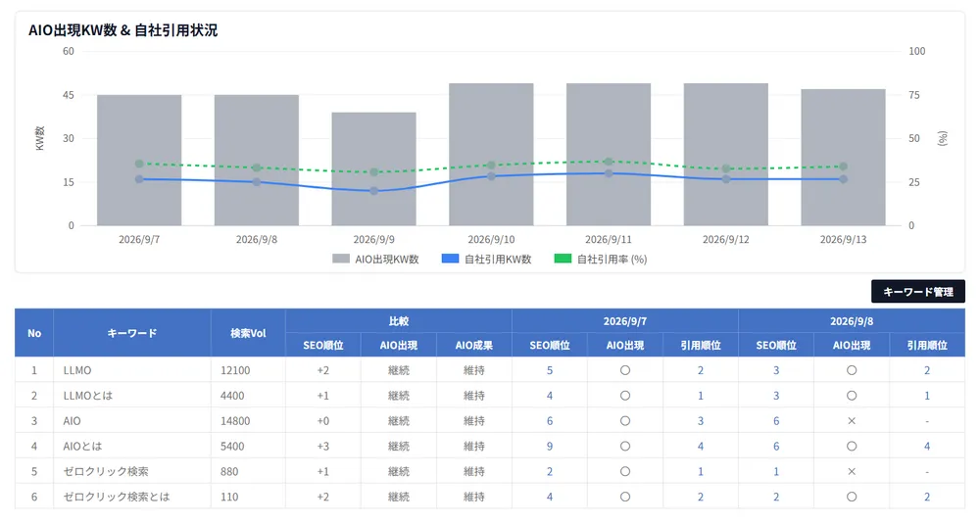980x524 pixels.
Task: Click the 9/7 SEO rank 9 for AIOとは
Action: point(550,446)
